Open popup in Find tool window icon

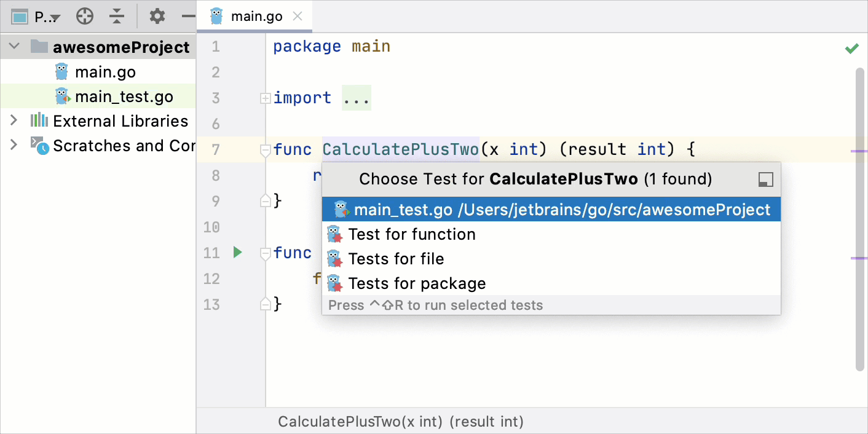[765, 180]
